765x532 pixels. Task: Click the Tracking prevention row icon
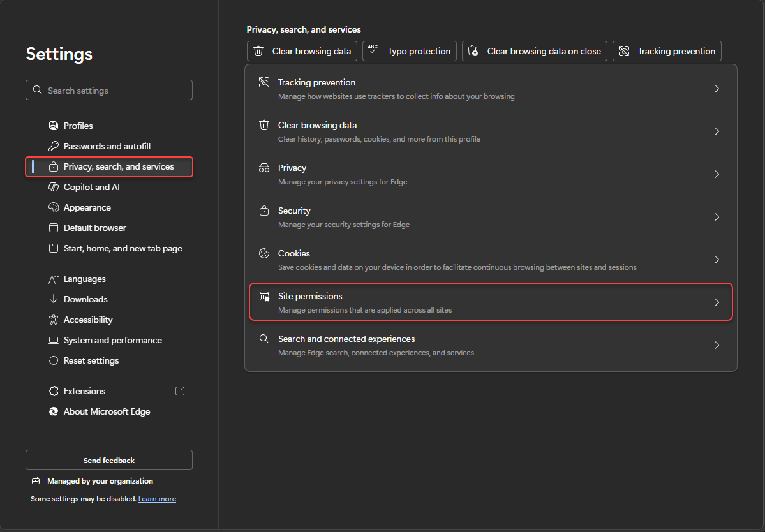tap(264, 82)
